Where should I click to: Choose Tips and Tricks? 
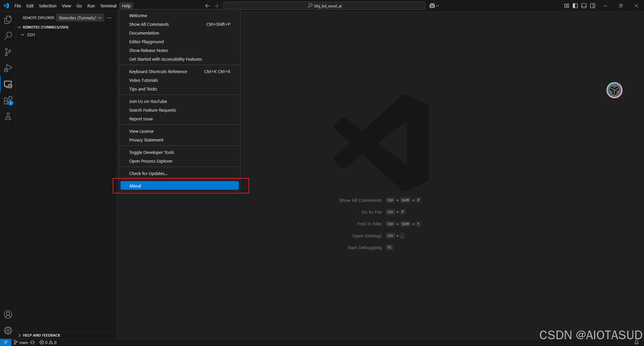pos(179,89)
